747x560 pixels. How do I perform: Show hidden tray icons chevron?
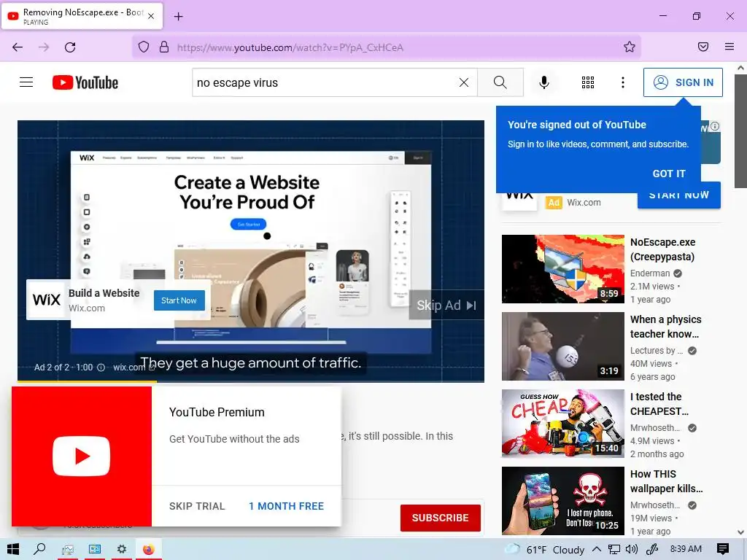tap(597, 550)
